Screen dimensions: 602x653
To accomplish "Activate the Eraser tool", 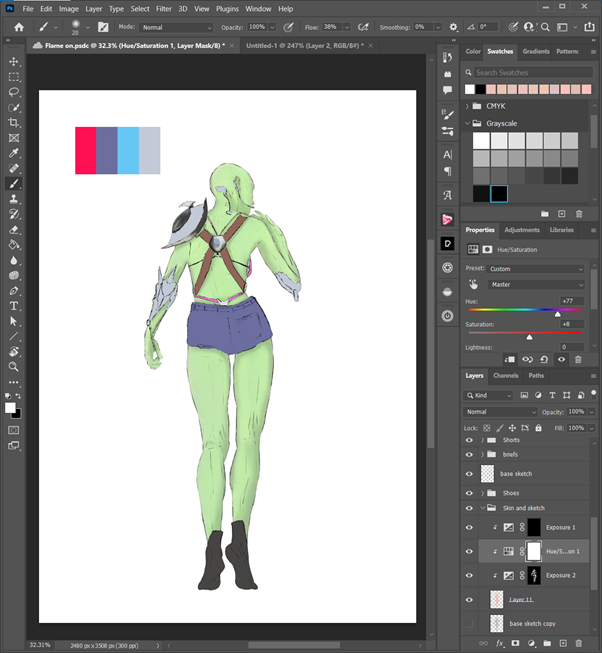I will (x=14, y=229).
